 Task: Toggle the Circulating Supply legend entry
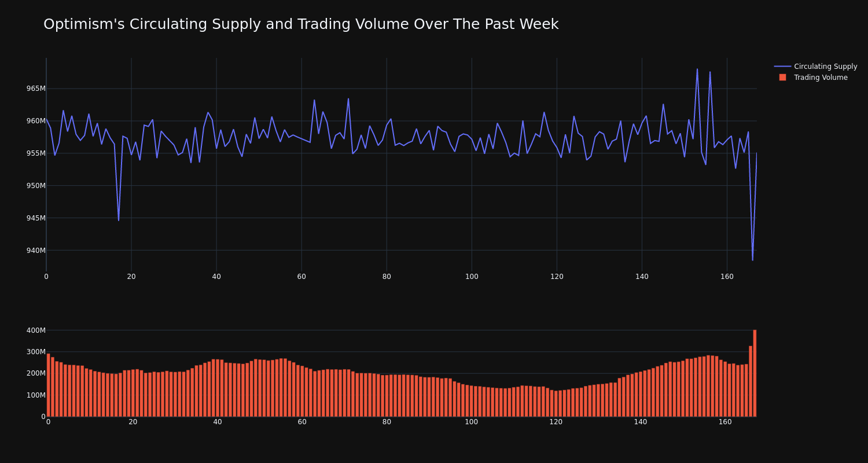click(815, 67)
